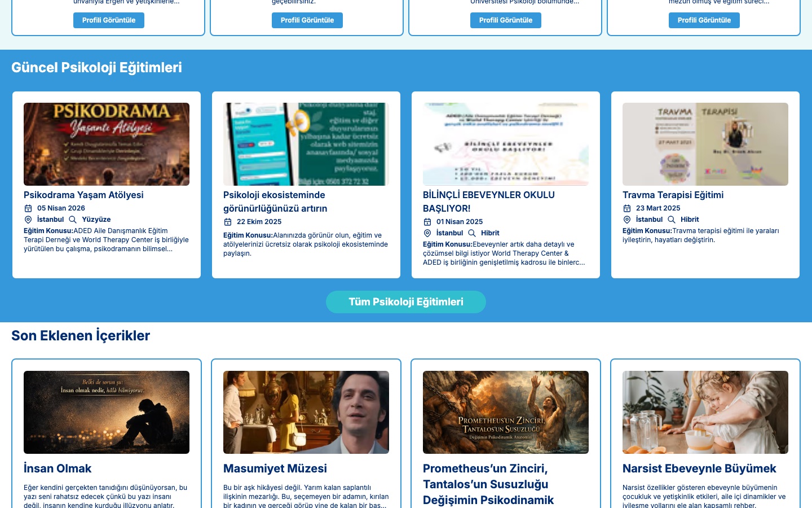Click the calendar icon beside 22 Ekim 2025
The width and height of the screenshot is (812, 508).
228,222
